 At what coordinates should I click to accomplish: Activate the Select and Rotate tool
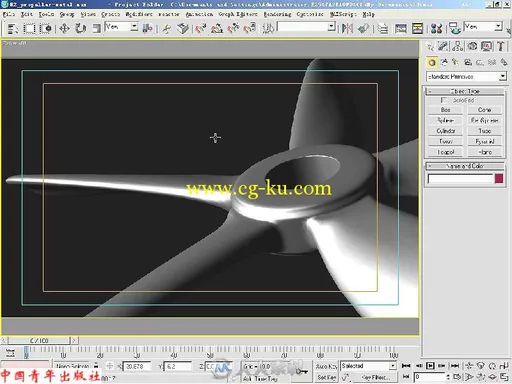[80, 29]
